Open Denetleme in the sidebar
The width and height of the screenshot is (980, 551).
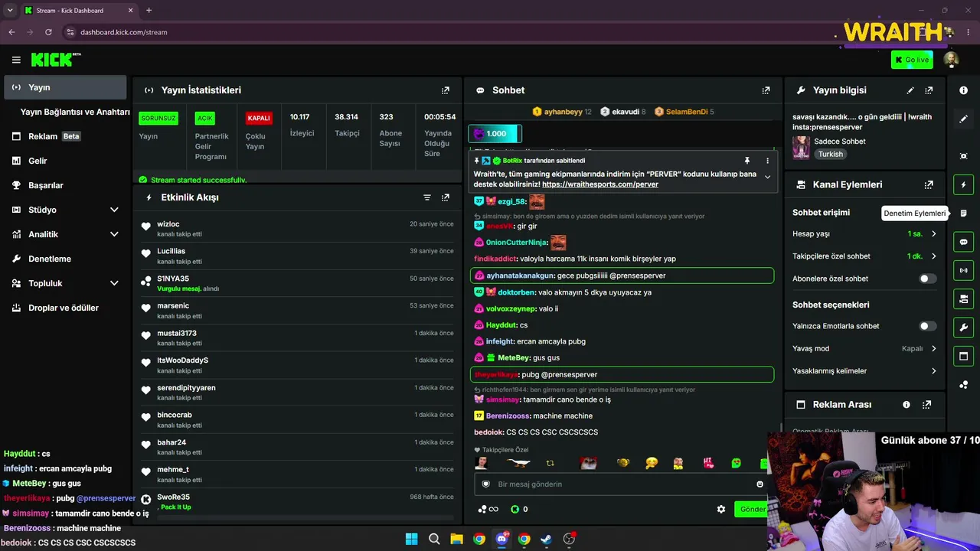click(x=65, y=259)
